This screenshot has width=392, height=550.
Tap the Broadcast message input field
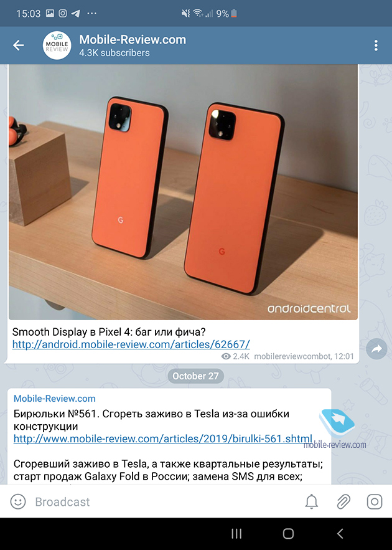coord(165,501)
